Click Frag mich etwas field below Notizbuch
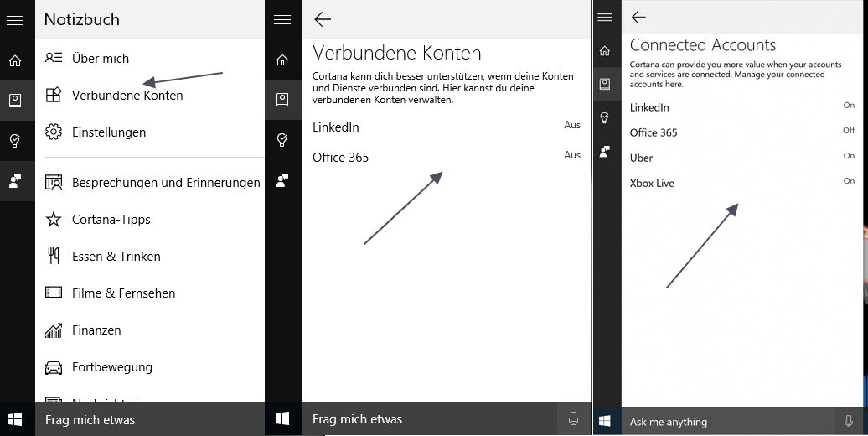Image resolution: width=868 pixels, height=436 pixels. [x=150, y=419]
